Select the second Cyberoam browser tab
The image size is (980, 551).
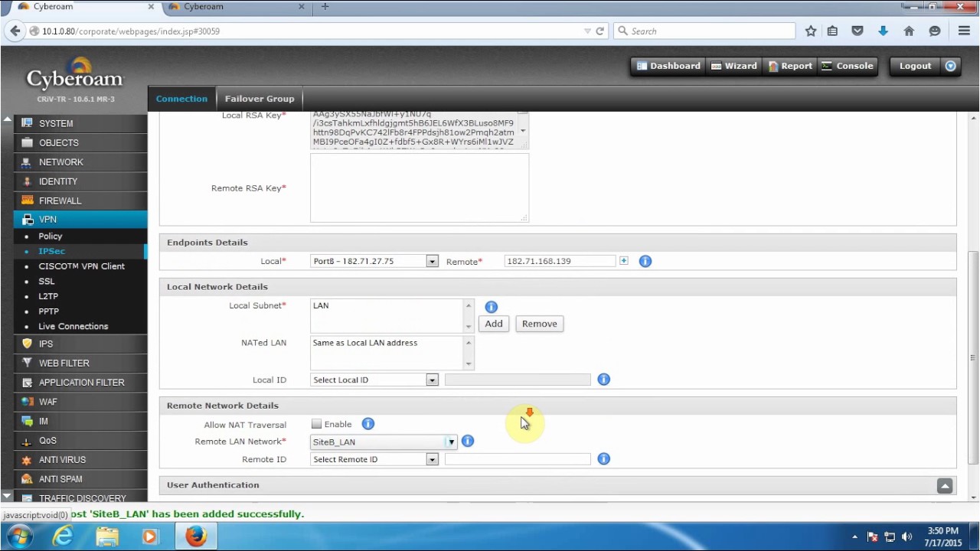tap(234, 7)
